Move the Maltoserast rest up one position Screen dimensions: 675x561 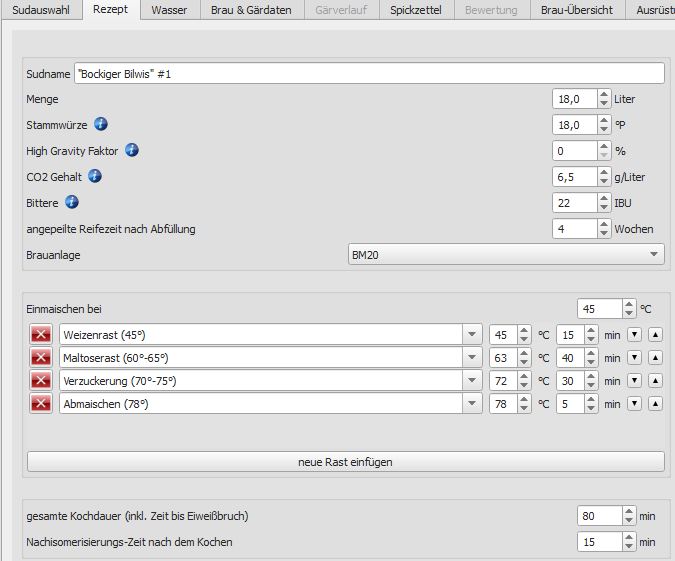click(655, 357)
